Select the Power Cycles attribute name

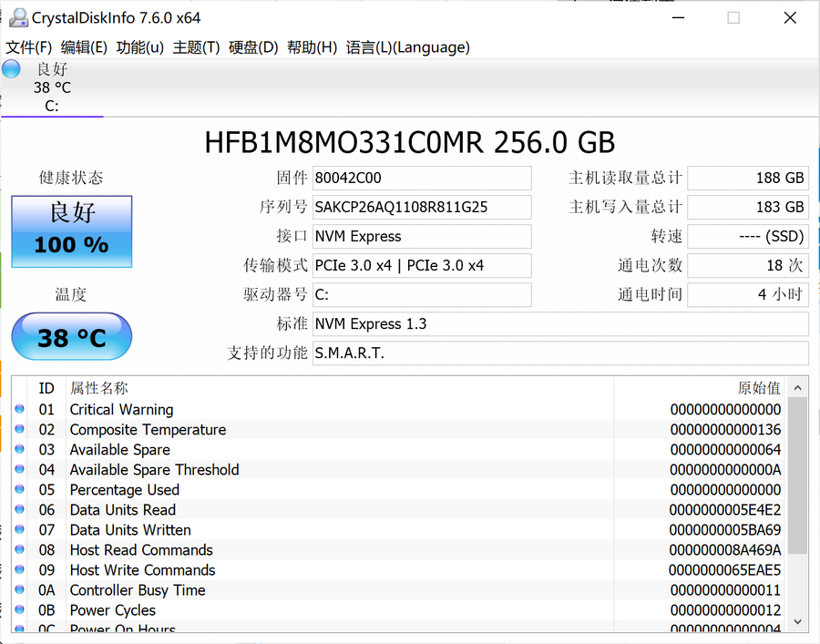pyautogui.click(x=113, y=610)
